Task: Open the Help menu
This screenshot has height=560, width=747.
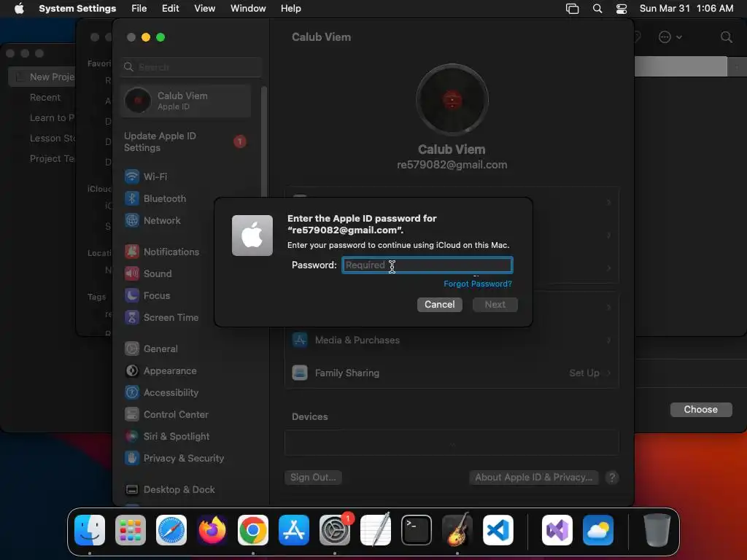Action: coord(290,9)
